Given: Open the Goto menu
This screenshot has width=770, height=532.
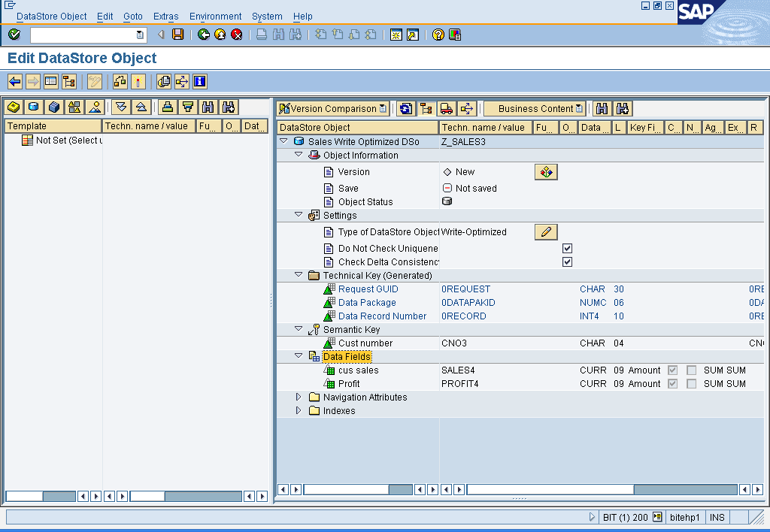Looking at the screenshot, I should [132, 17].
